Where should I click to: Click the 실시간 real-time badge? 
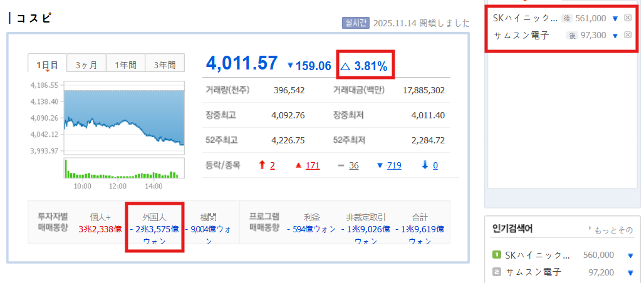pyautogui.click(x=355, y=23)
